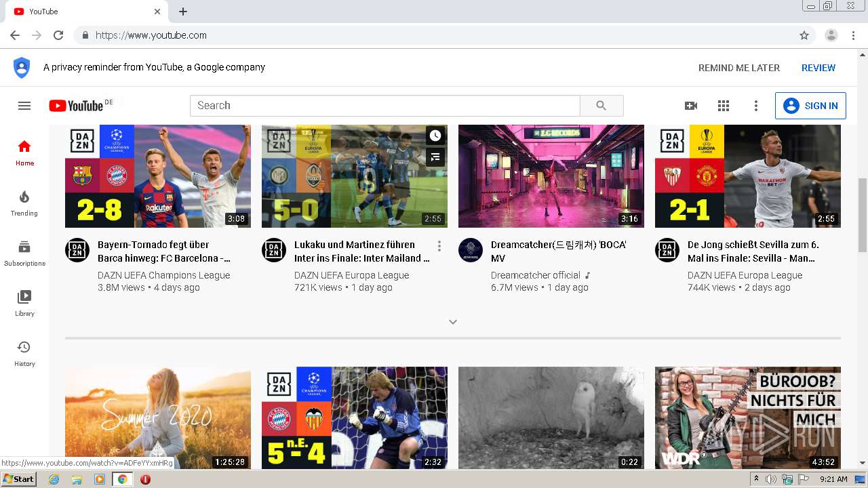Open Summer 2020 video thumbnail
The width and height of the screenshot is (868, 488).
point(158,418)
